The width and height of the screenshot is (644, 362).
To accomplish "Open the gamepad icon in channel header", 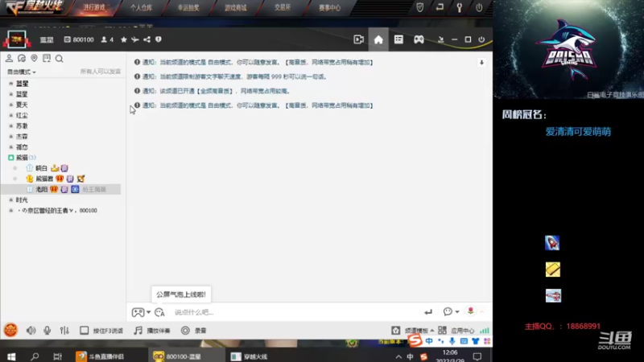I will point(419,39).
